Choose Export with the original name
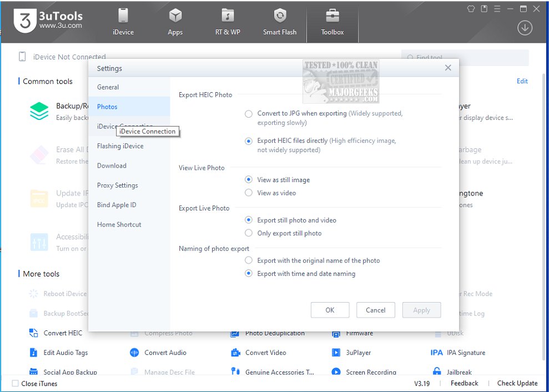 [x=249, y=260]
